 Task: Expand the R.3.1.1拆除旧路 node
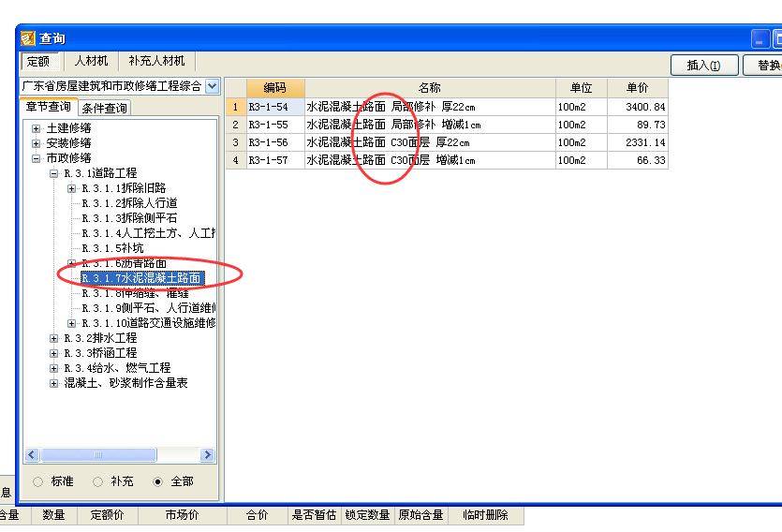[x=72, y=188]
